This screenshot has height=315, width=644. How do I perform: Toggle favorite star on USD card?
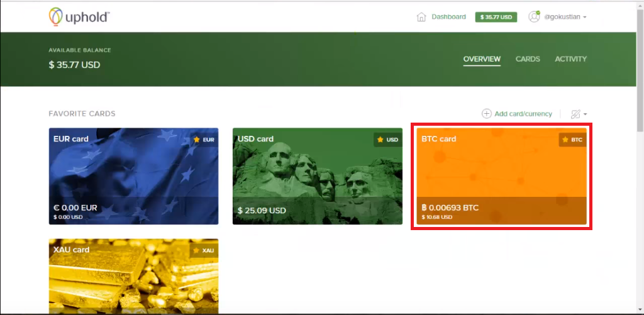(380, 140)
